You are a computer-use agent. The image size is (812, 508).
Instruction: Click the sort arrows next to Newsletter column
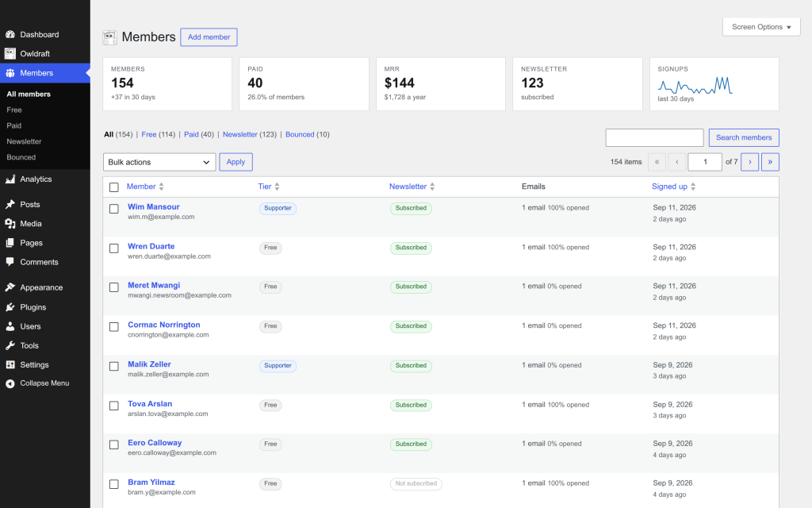click(x=432, y=187)
